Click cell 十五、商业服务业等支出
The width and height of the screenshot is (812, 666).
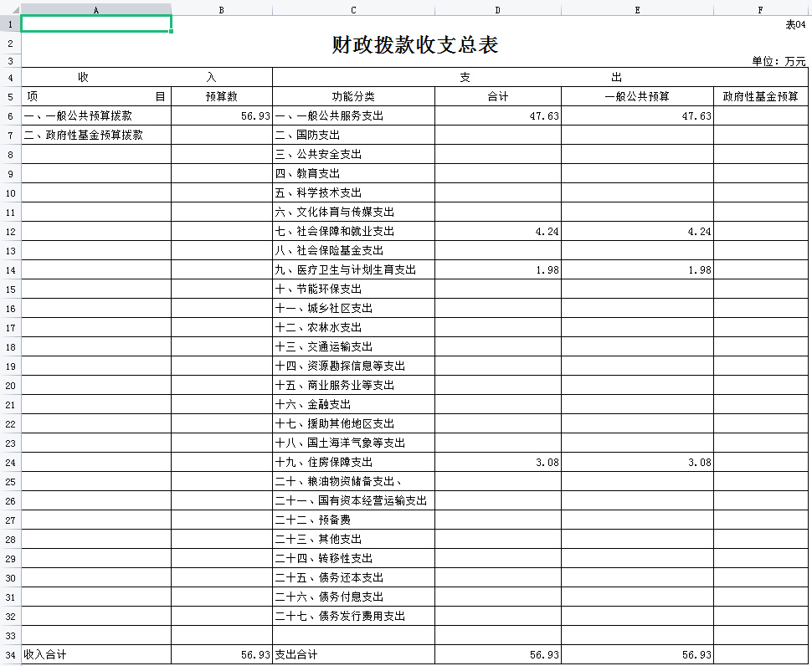point(354,385)
